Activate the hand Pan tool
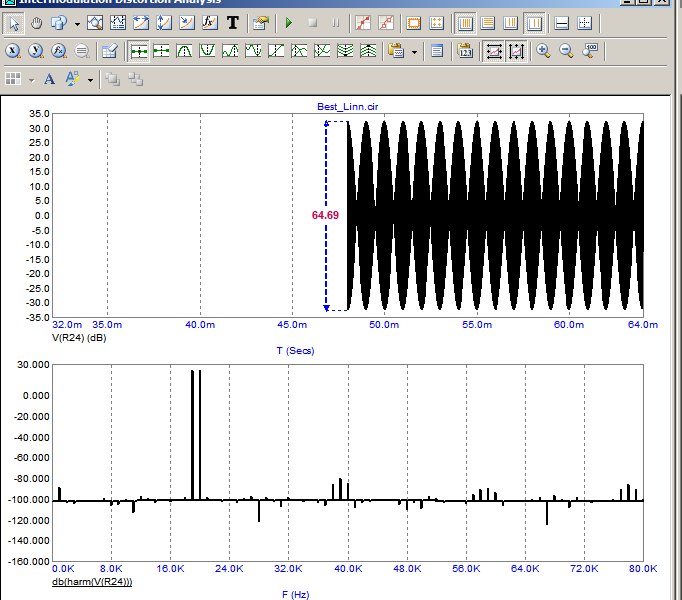Screen dimensions: 682x600 [x=37, y=23]
